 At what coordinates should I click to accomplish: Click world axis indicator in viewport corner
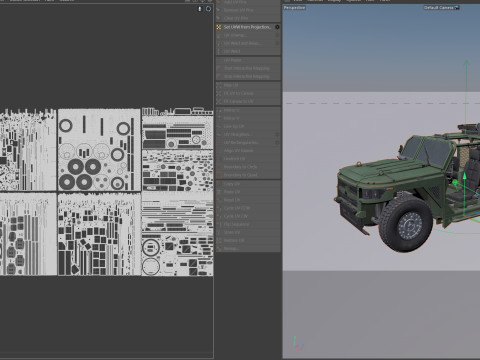pos(299,343)
